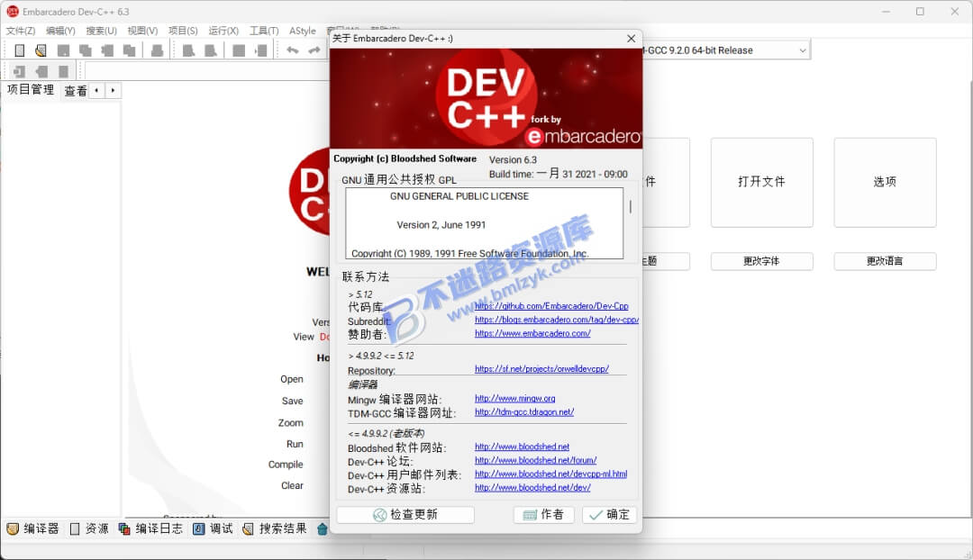Viewport: 973px width, 560px height.
Task: Open the 视图(V) menu
Action: (142, 31)
